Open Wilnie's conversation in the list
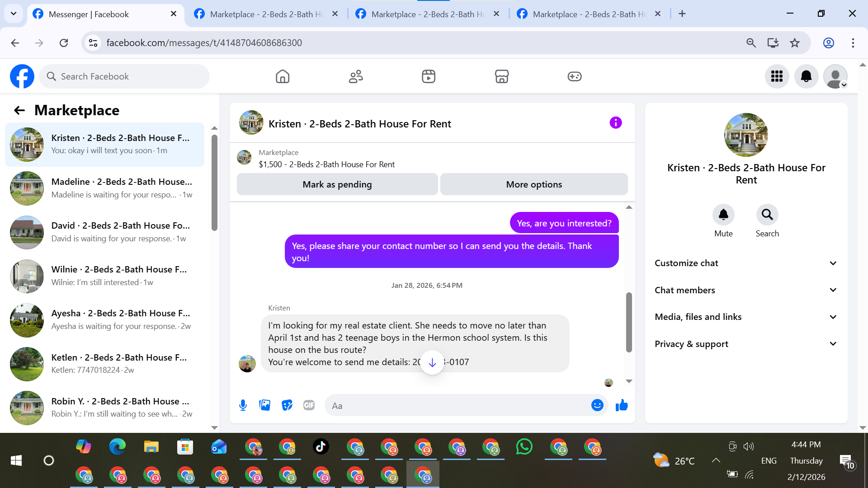Image resolution: width=868 pixels, height=488 pixels. 105,276
